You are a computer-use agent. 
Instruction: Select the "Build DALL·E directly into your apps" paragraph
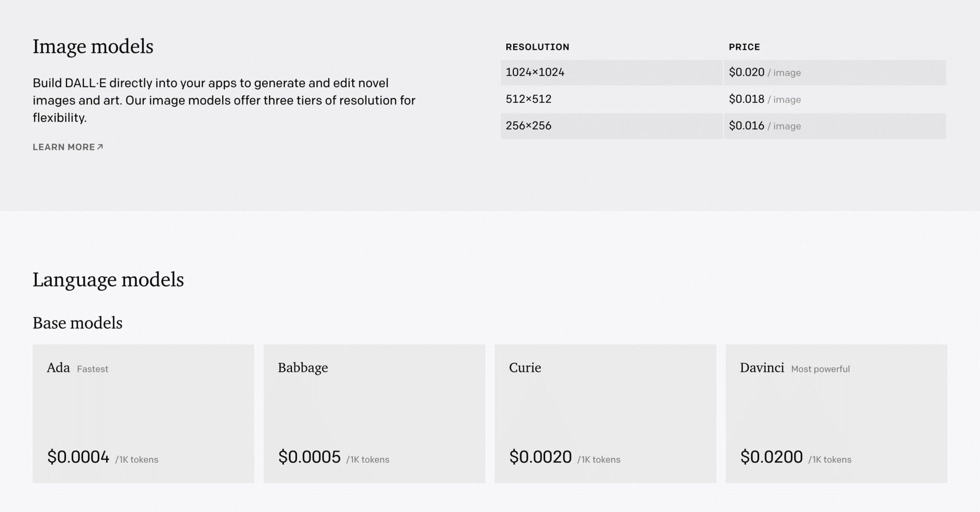pyautogui.click(x=224, y=100)
